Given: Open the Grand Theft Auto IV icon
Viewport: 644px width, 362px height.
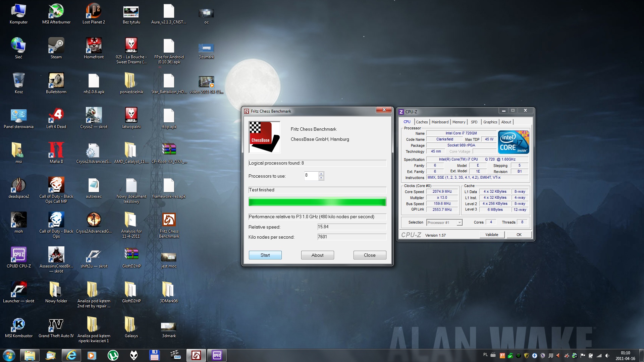Looking at the screenshot, I should pyautogui.click(x=56, y=328).
